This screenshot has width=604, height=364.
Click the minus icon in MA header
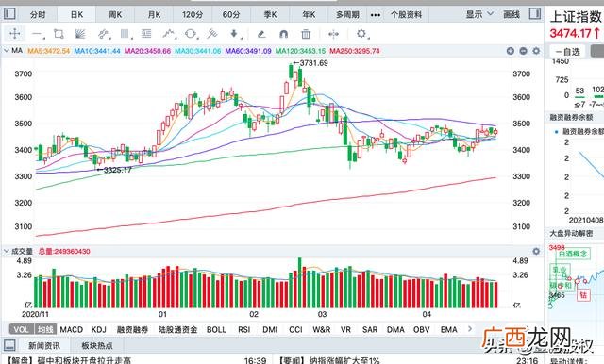click(523, 51)
